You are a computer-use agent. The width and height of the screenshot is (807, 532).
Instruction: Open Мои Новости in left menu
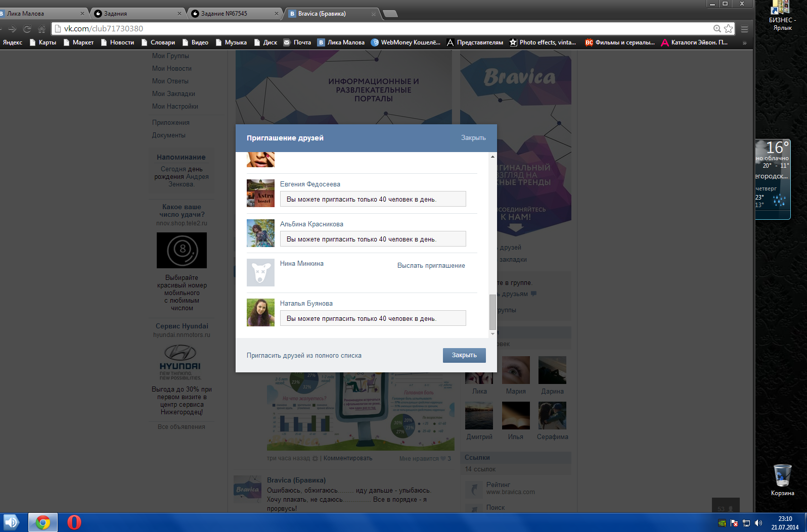171,69
